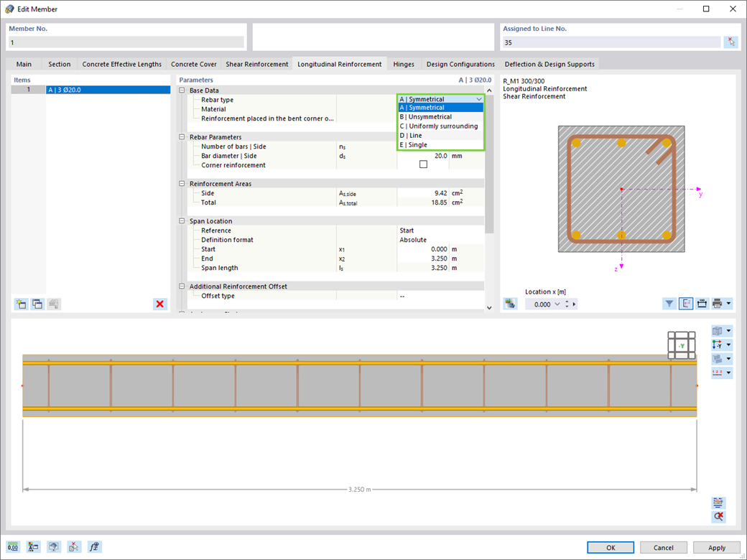Delete selected item with red X icon
The height and width of the screenshot is (560, 747).
160,304
